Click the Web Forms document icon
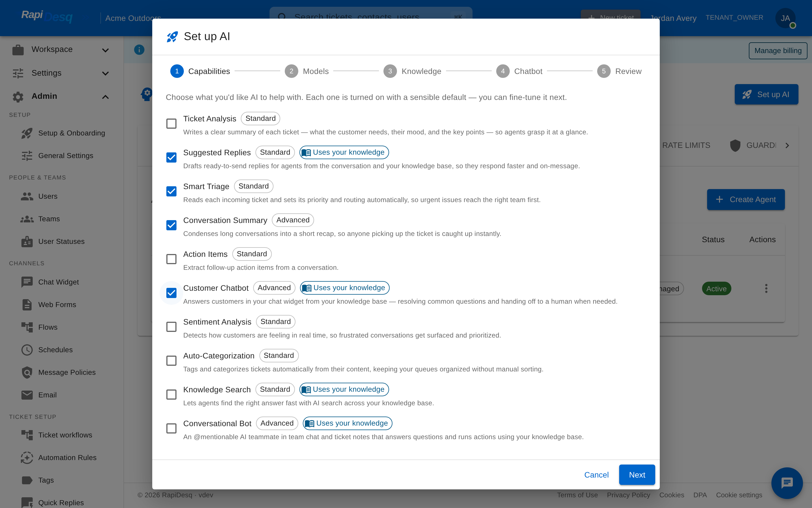 [27, 305]
